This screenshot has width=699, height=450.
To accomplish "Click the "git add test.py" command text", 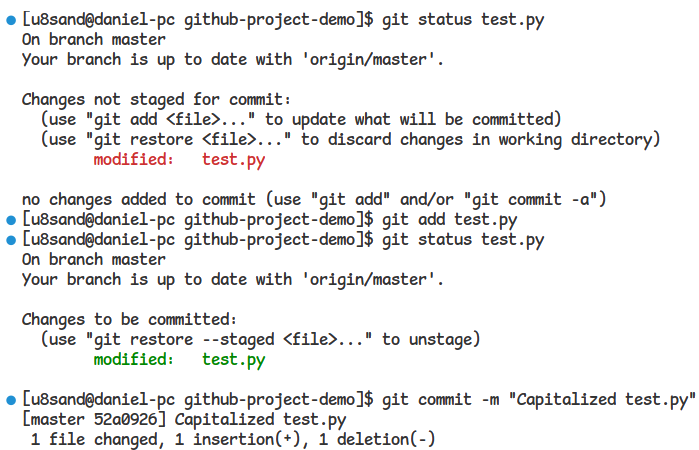I will pos(450,219).
